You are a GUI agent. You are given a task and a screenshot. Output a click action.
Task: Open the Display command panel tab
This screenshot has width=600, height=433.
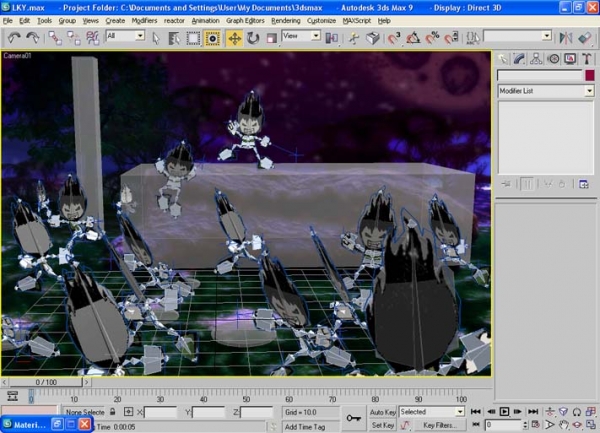[x=570, y=59]
